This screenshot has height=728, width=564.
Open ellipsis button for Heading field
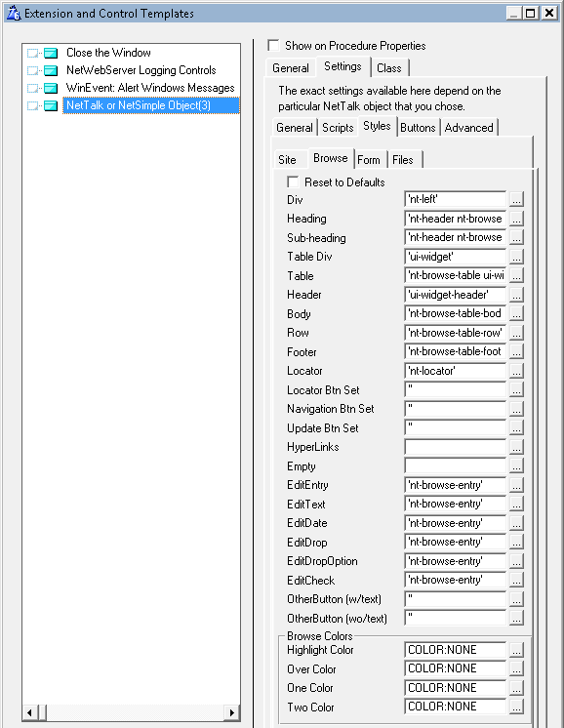516,219
